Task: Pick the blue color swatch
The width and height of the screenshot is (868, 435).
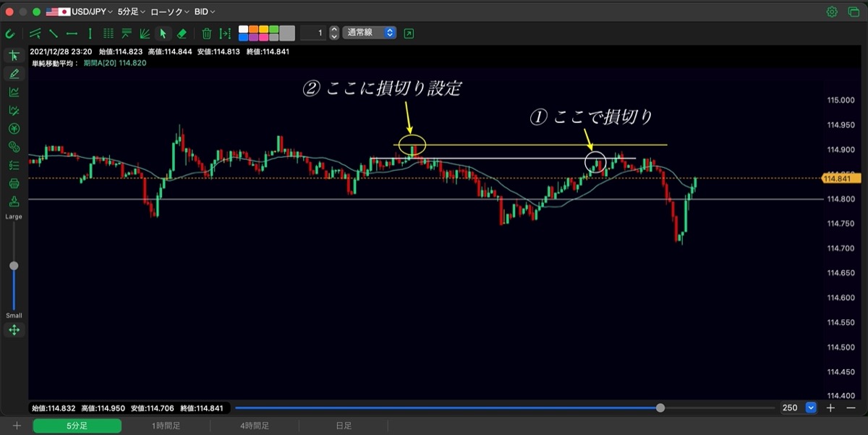Action: pos(243,37)
